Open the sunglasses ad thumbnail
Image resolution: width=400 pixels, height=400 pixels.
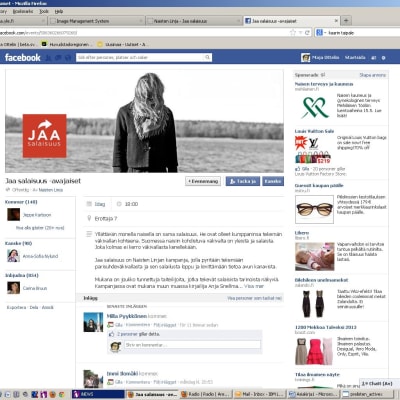(314, 209)
